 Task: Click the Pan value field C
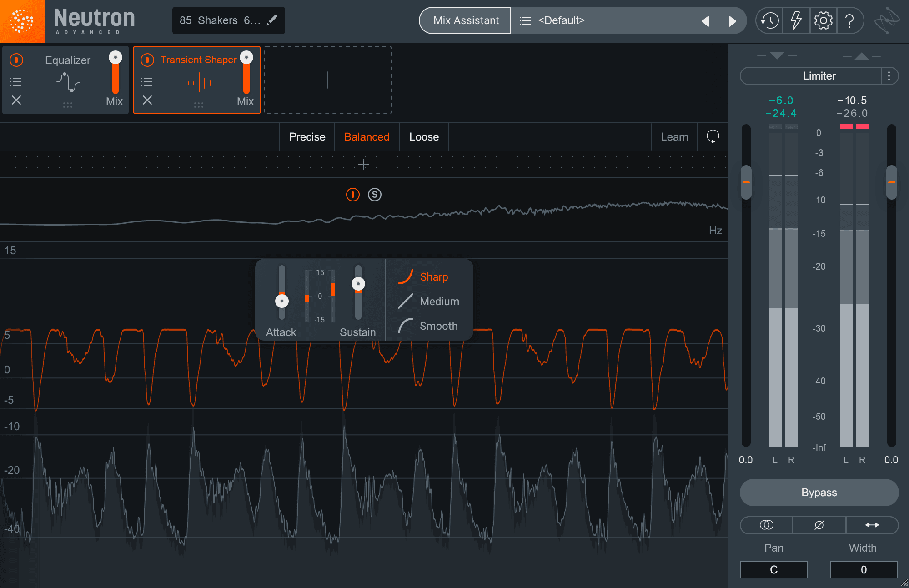click(773, 569)
